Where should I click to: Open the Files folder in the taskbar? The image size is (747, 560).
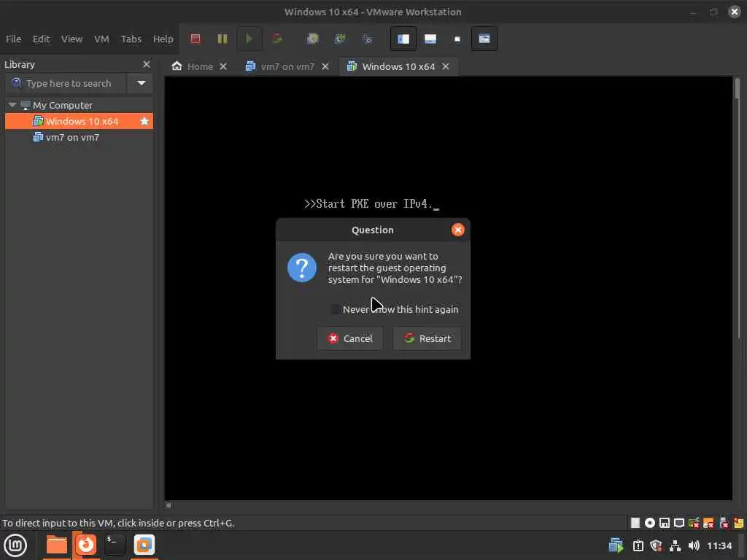pos(56,545)
